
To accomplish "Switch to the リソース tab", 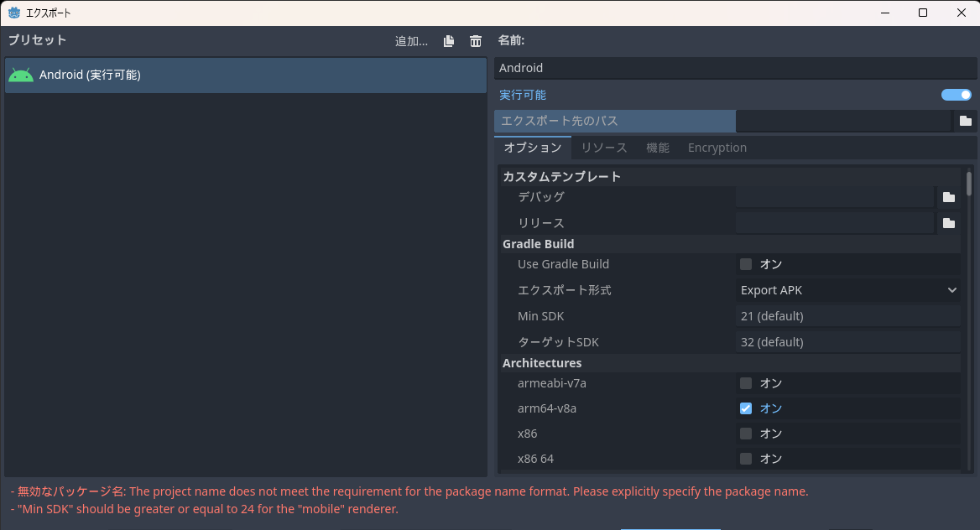I will coord(604,148).
